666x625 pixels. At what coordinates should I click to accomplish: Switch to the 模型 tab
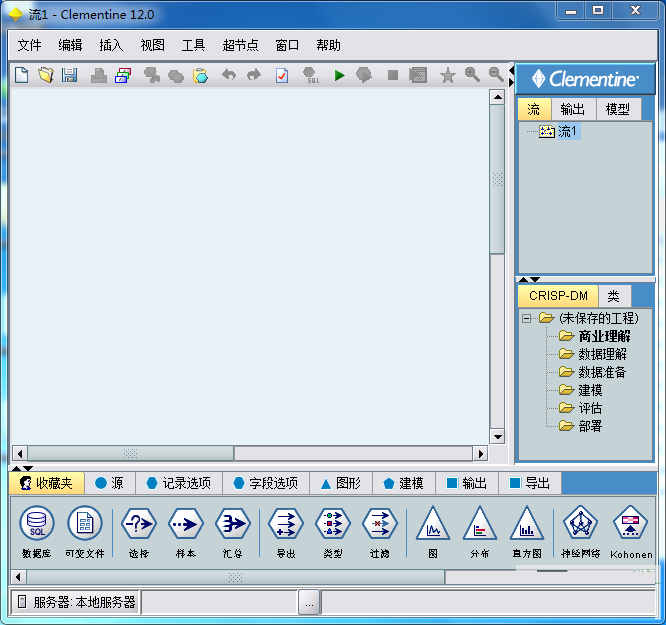pos(618,109)
